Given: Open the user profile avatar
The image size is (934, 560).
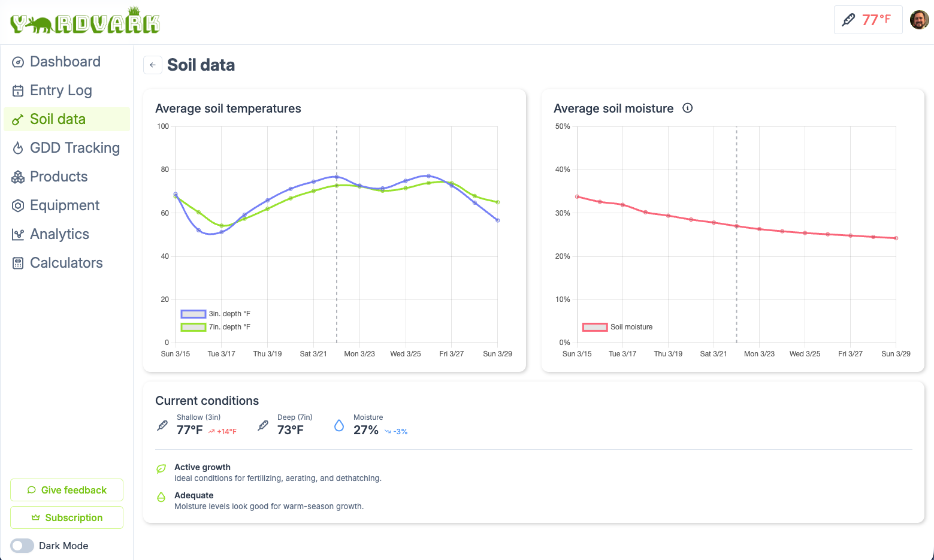Looking at the screenshot, I should (919, 20).
